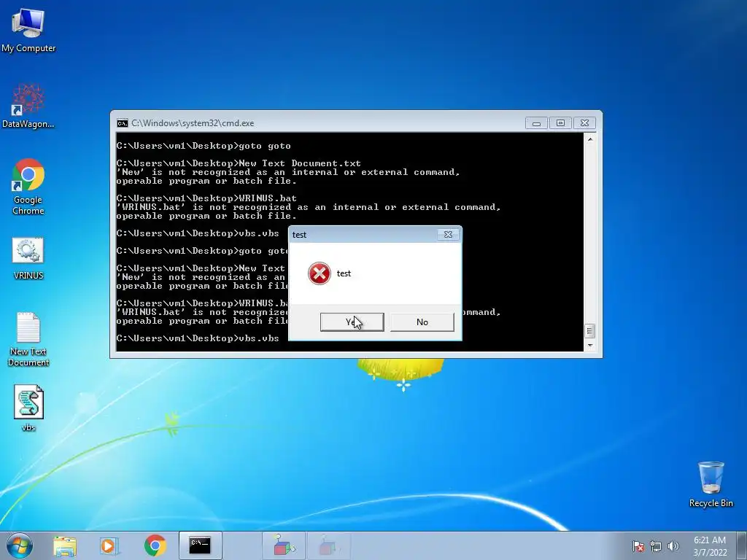Launch Windows Media Player from taskbar

[x=109, y=545]
